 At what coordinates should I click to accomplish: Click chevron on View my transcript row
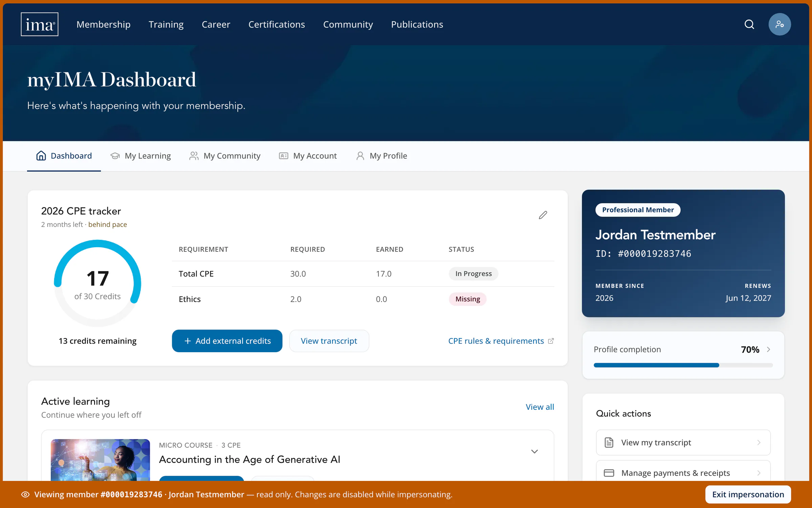click(759, 443)
